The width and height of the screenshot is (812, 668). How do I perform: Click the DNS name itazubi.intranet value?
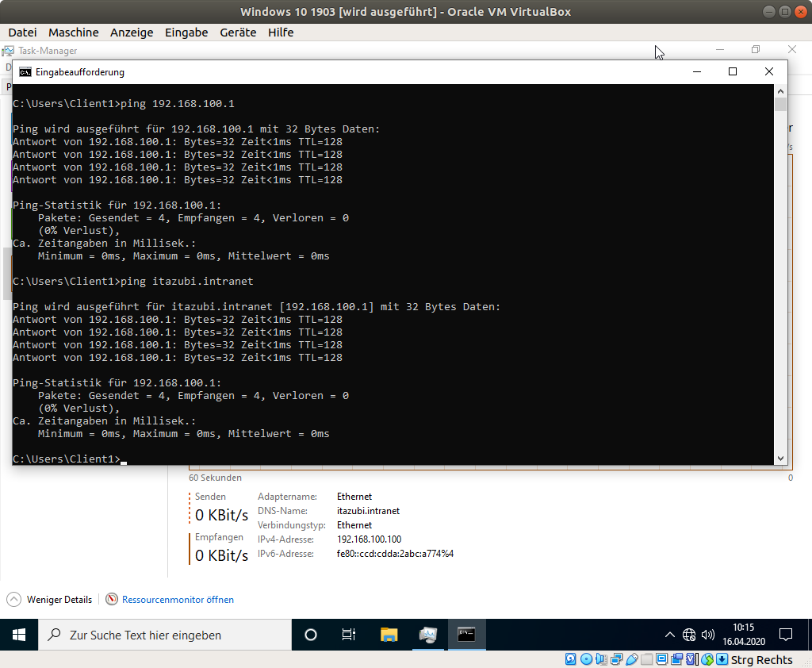point(368,511)
